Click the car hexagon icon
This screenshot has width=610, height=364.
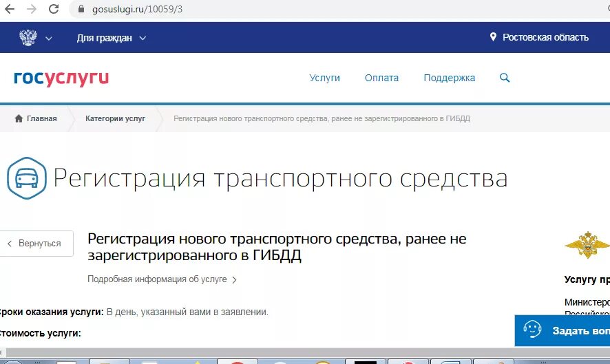click(27, 178)
